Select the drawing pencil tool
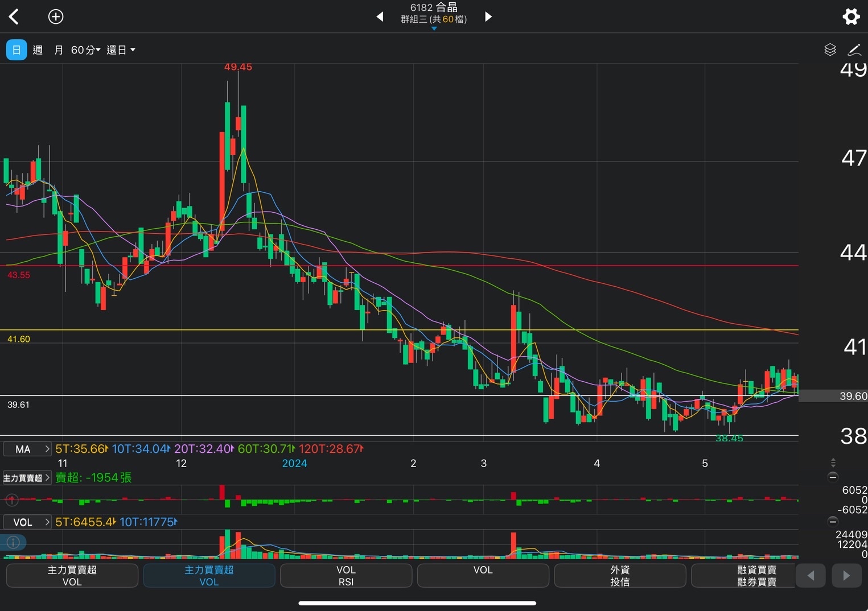The height and width of the screenshot is (611, 868). click(x=854, y=50)
